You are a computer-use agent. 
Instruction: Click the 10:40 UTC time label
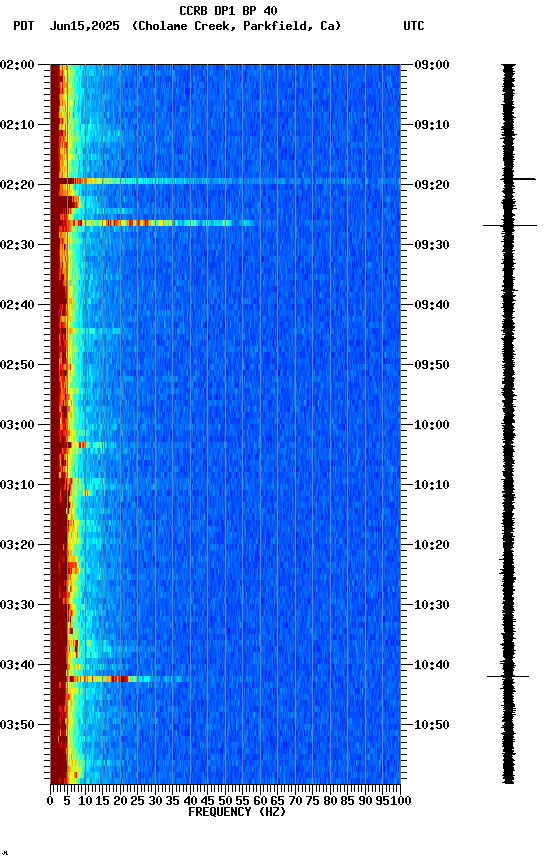432,665
